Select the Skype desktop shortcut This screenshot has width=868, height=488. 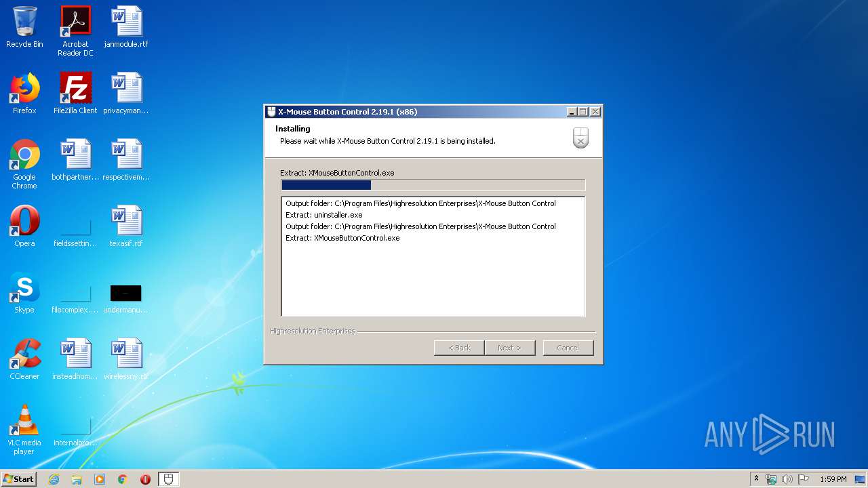(x=24, y=293)
